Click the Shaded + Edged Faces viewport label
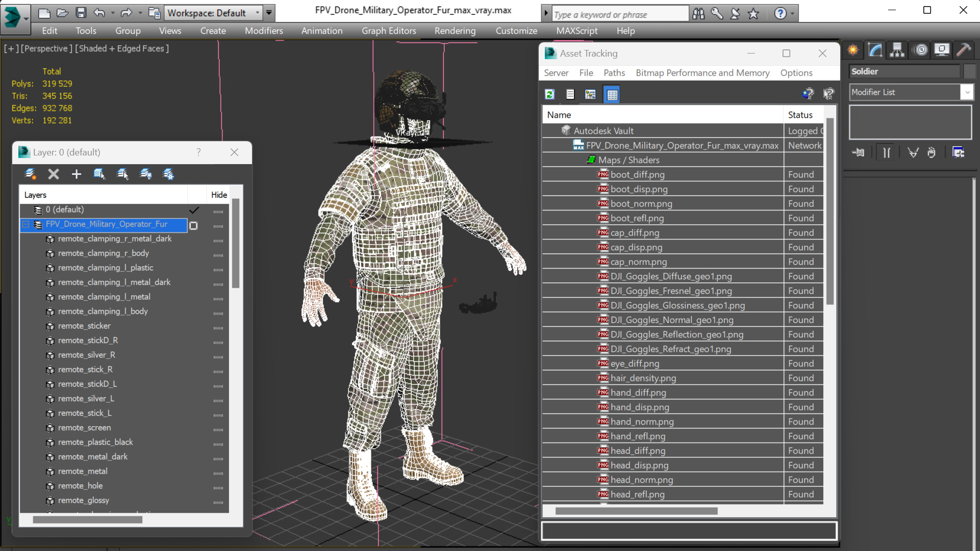The height and width of the screenshot is (551, 980). pos(122,48)
